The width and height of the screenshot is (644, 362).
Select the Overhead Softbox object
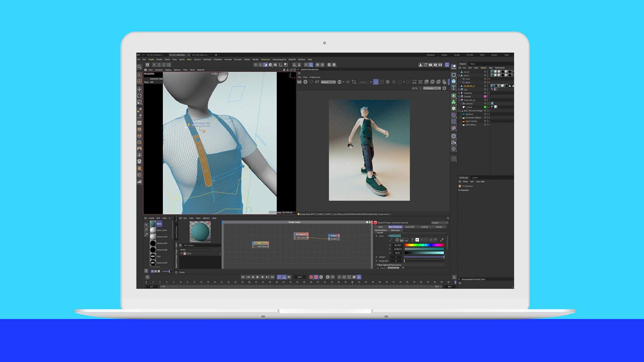tap(473, 118)
